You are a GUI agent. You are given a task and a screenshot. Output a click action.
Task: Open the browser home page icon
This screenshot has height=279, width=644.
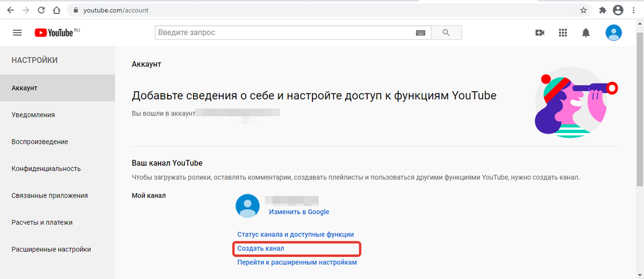pos(56,10)
